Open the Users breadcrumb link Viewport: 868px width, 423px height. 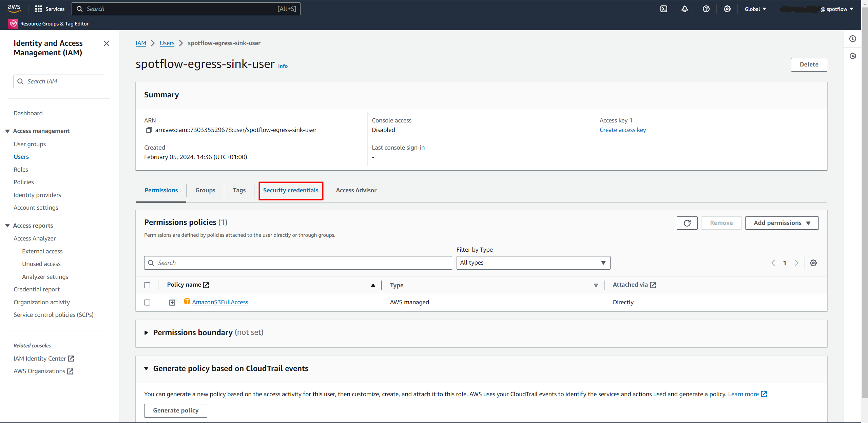pyautogui.click(x=167, y=43)
